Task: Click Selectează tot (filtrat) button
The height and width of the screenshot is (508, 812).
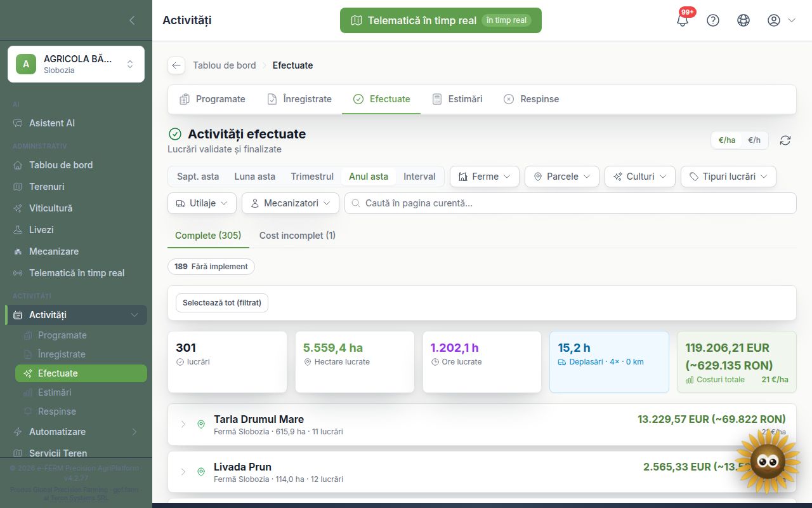Action: point(222,303)
